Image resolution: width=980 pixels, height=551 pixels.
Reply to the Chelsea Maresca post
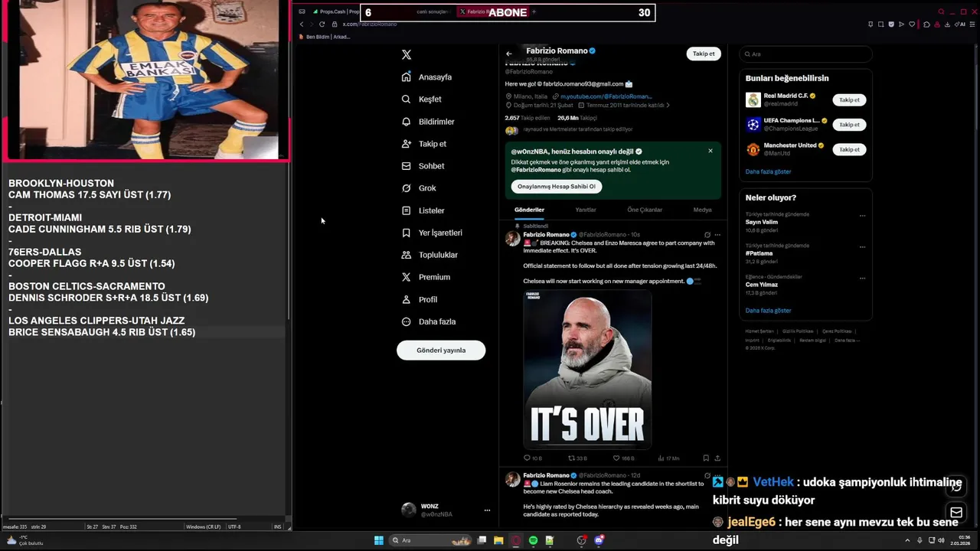pyautogui.click(x=527, y=458)
